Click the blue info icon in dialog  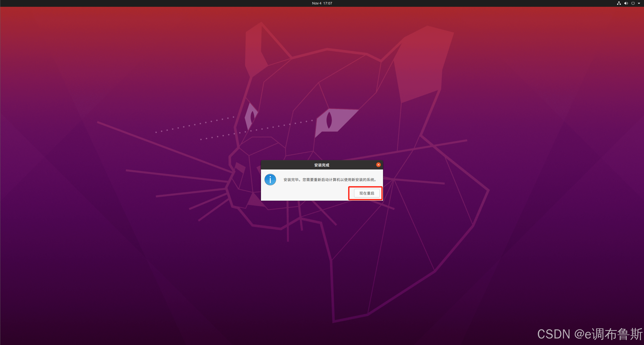[270, 180]
